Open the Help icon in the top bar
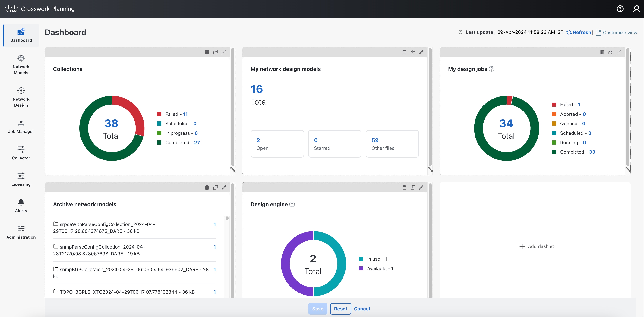 coord(620,9)
